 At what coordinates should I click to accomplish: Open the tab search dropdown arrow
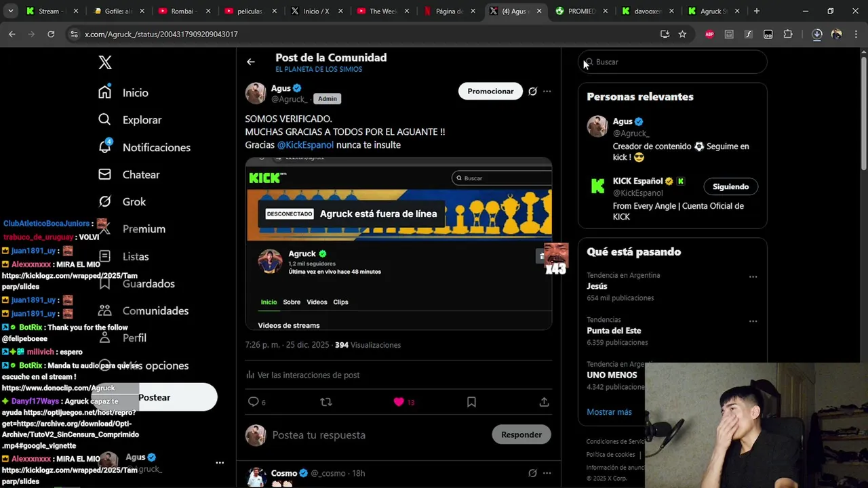(10, 11)
